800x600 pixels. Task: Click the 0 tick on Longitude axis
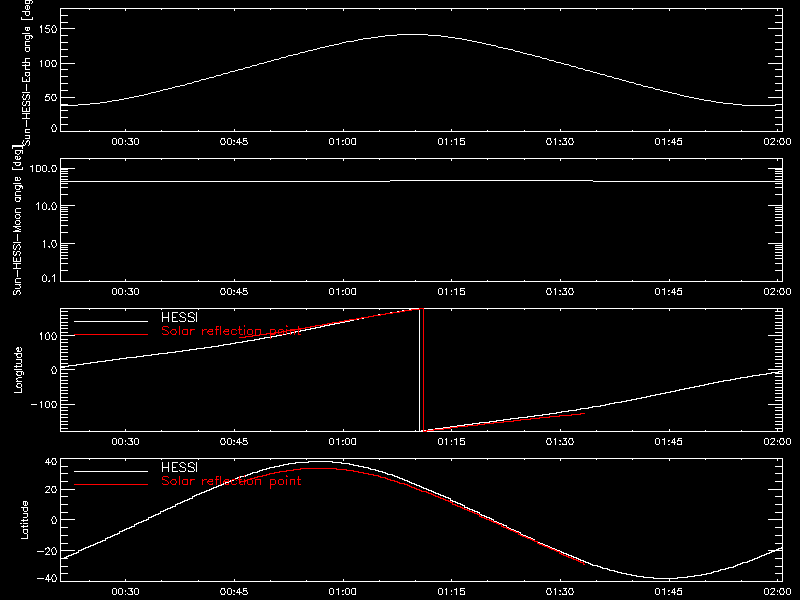tap(54, 370)
